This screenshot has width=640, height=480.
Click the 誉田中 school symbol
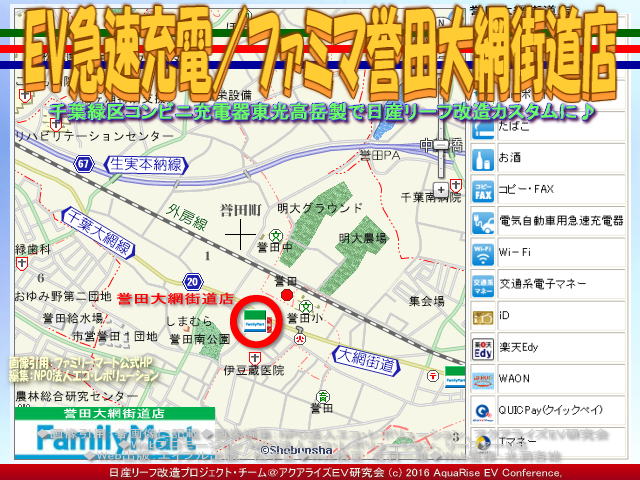(277, 235)
